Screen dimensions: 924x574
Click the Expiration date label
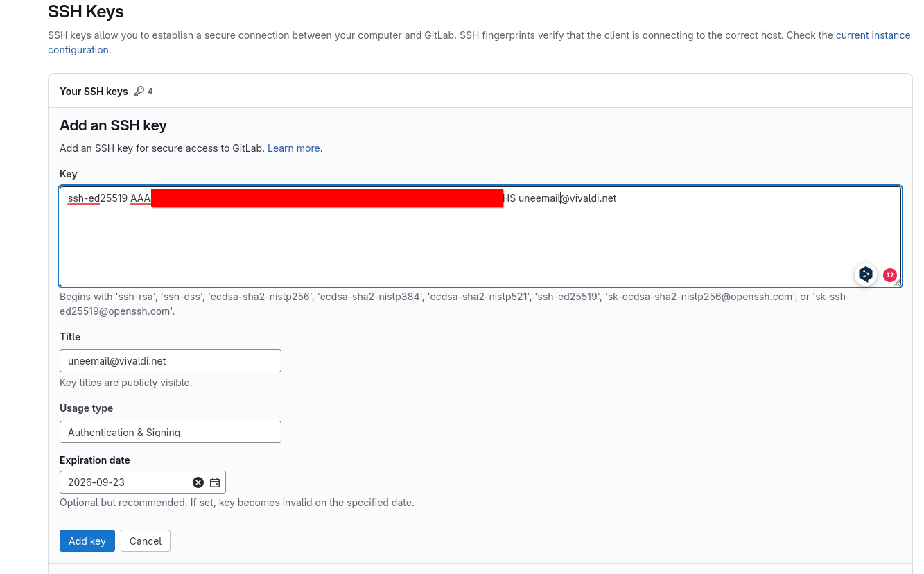click(x=94, y=460)
